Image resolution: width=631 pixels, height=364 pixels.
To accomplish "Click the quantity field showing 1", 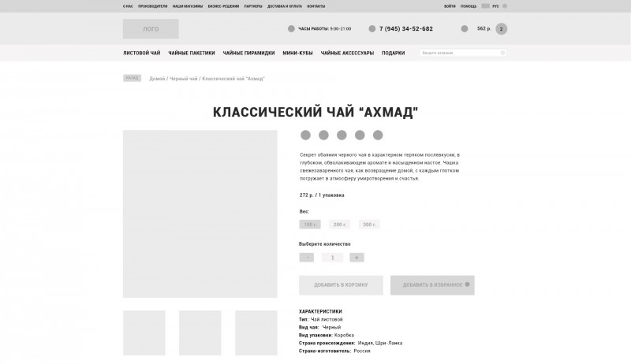I will click(x=332, y=258).
